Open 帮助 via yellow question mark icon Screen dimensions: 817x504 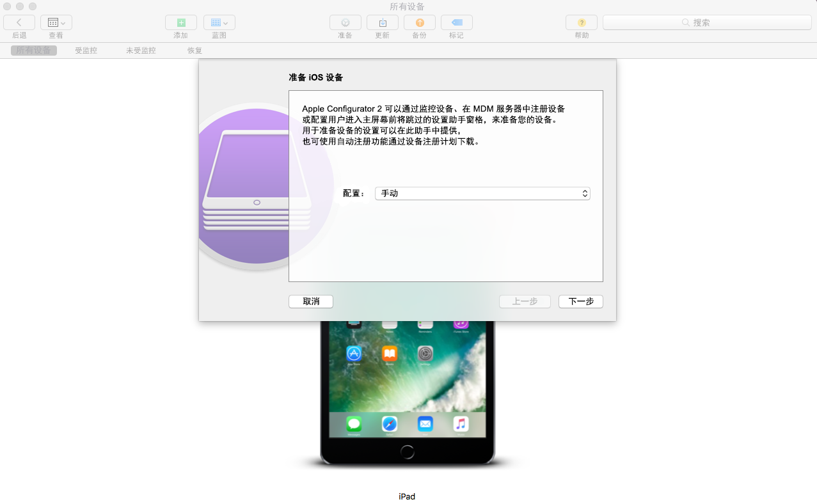tap(582, 22)
